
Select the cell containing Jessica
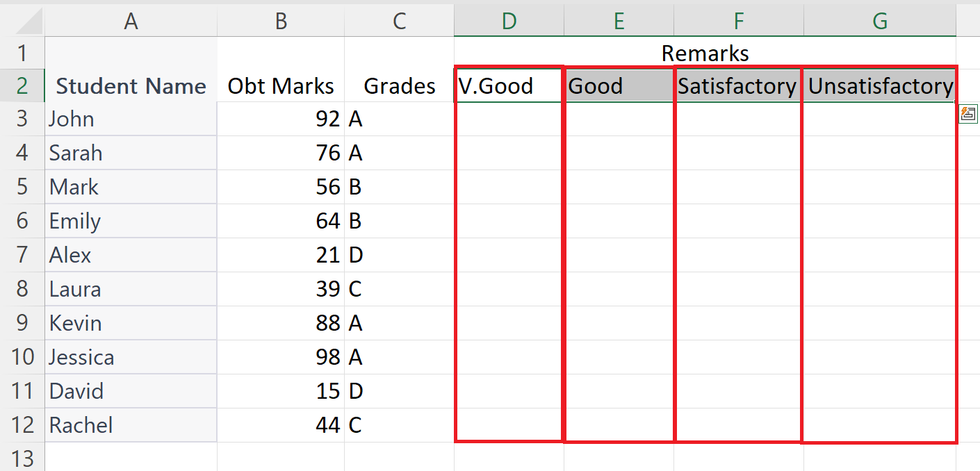(x=131, y=357)
